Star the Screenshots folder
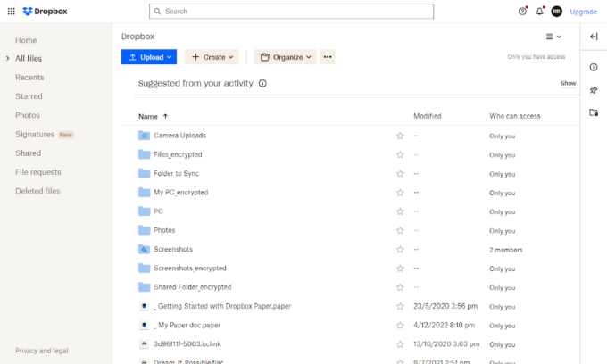Image resolution: width=607 pixels, height=364 pixels. 400,250
